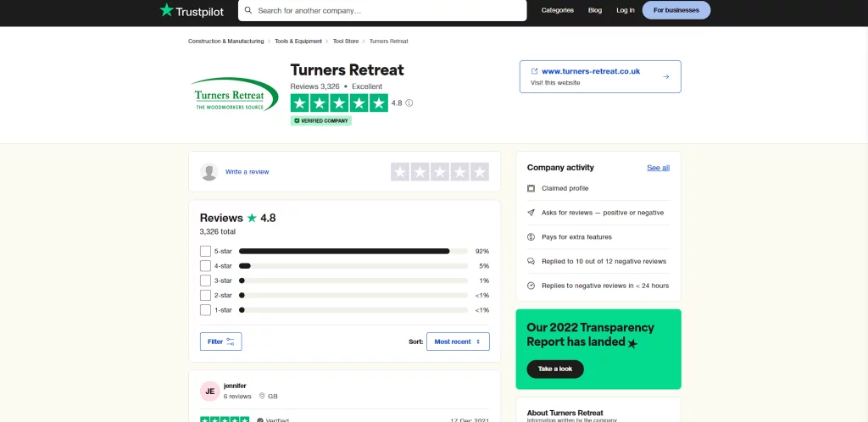
Task: Open the Categories menu item
Action: (x=557, y=10)
